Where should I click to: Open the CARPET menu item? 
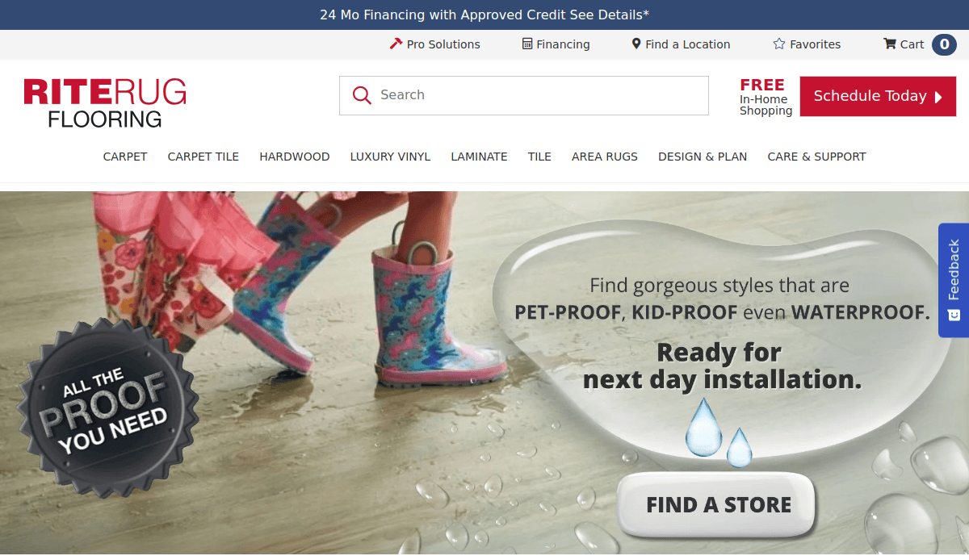point(125,157)
